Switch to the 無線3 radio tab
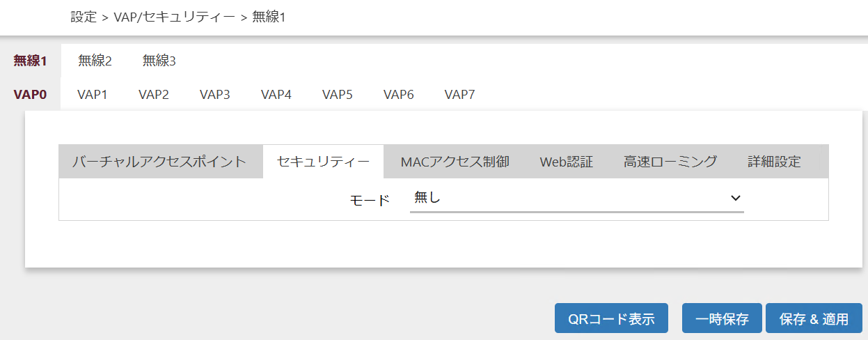The width and height of the screenshot is (868, 340). (159, 61)
